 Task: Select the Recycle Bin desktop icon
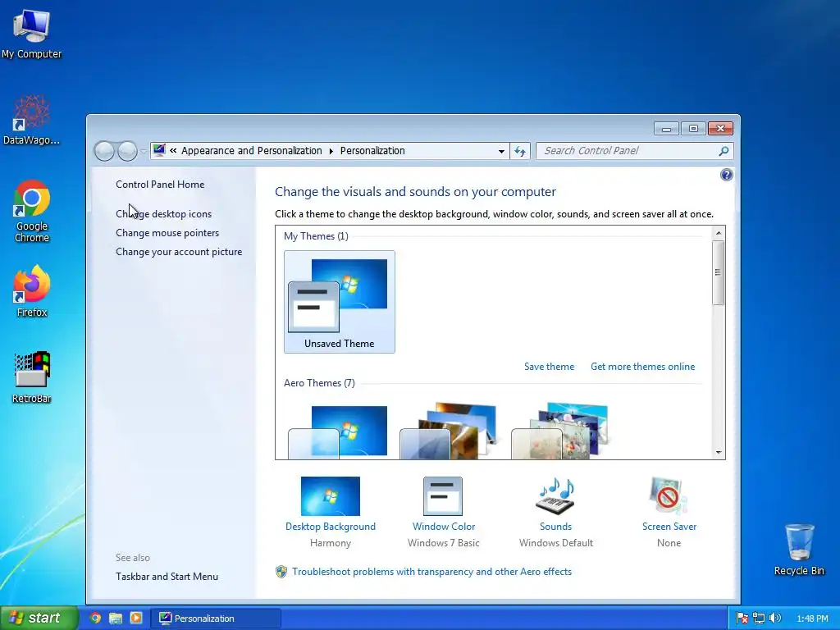pos(799,550)
